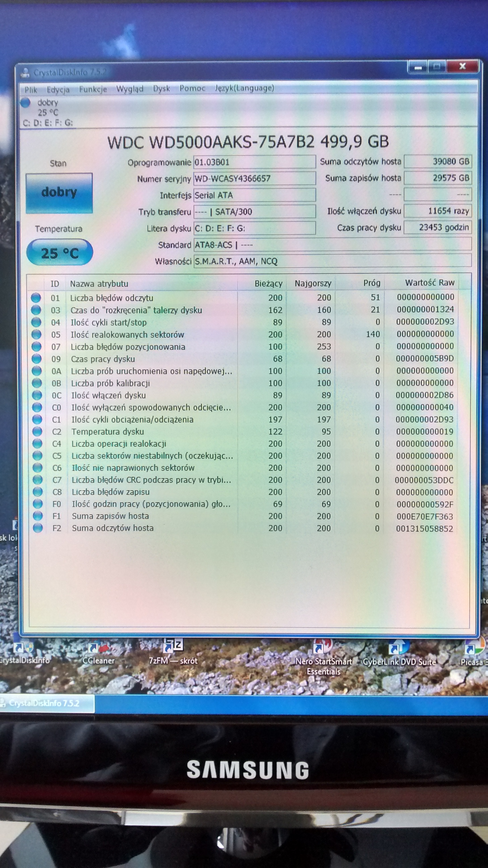Click the 25 °C temperature button
The width and height of the screenshot is (488, 868).
tap(59, 252)
